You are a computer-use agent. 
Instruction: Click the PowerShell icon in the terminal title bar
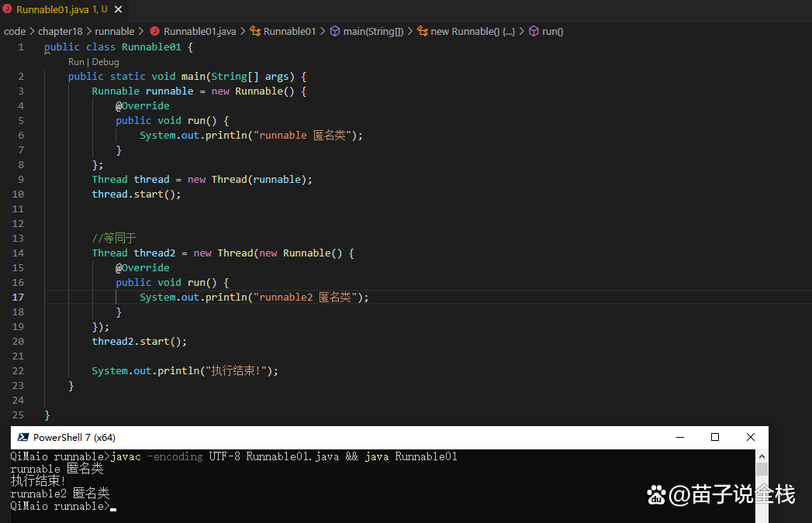pyautogui.click(x=23, y=437)
